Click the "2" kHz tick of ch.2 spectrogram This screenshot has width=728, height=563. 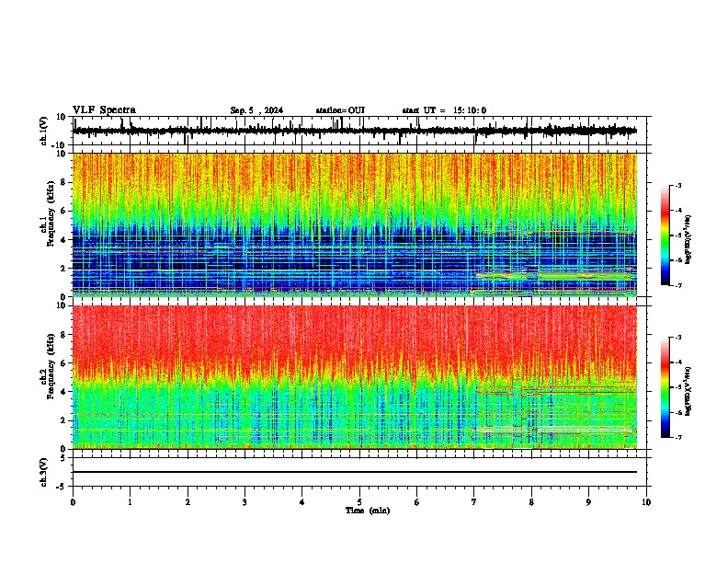63,420
